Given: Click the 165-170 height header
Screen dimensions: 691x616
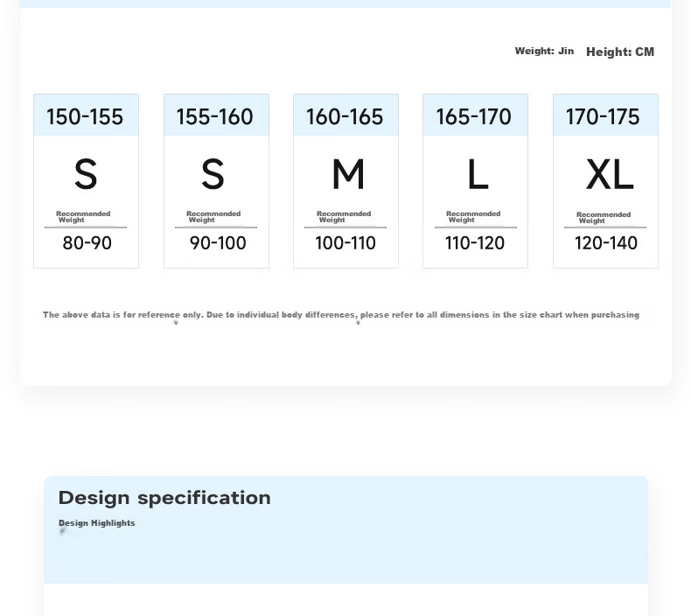Looking at the screenshot, I should pyautogui.click(x=475, y=115).
